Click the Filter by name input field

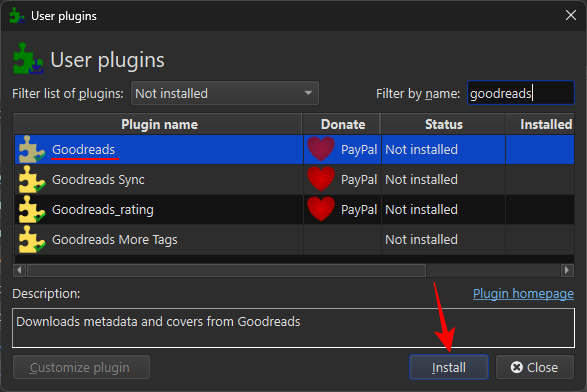point(520,93)
